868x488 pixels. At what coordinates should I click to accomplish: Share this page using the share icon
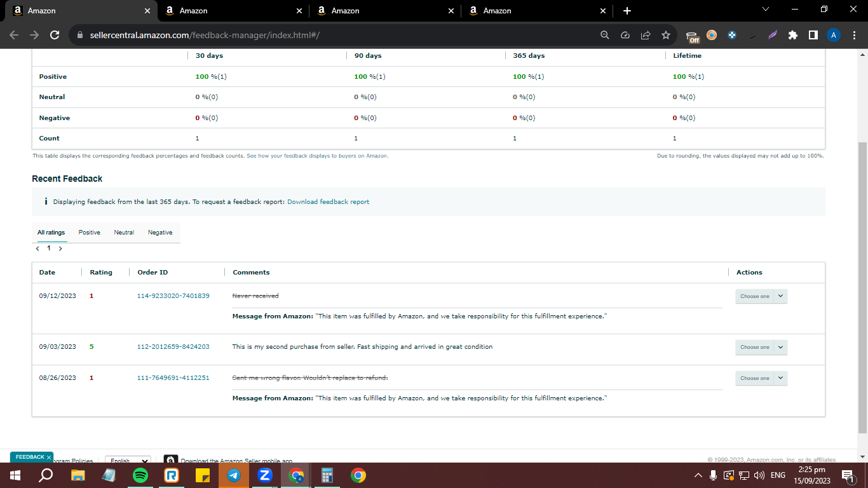click(645, 36)
